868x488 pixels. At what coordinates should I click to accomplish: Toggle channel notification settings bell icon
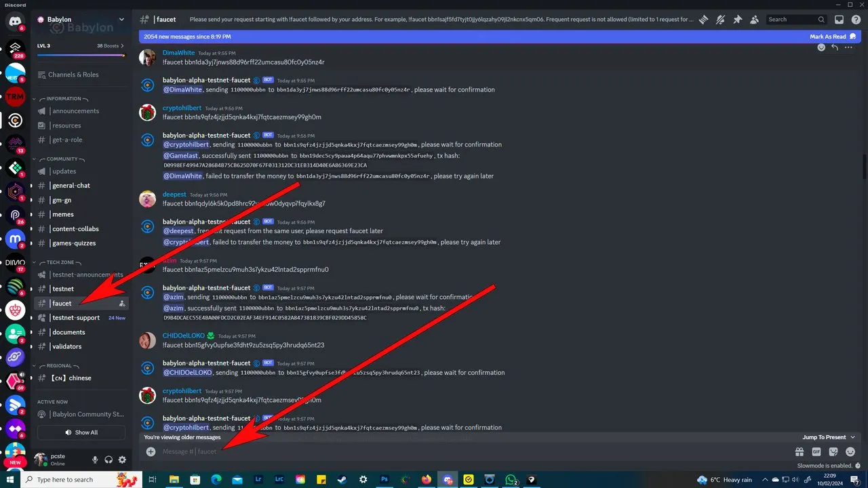(721, 20)
